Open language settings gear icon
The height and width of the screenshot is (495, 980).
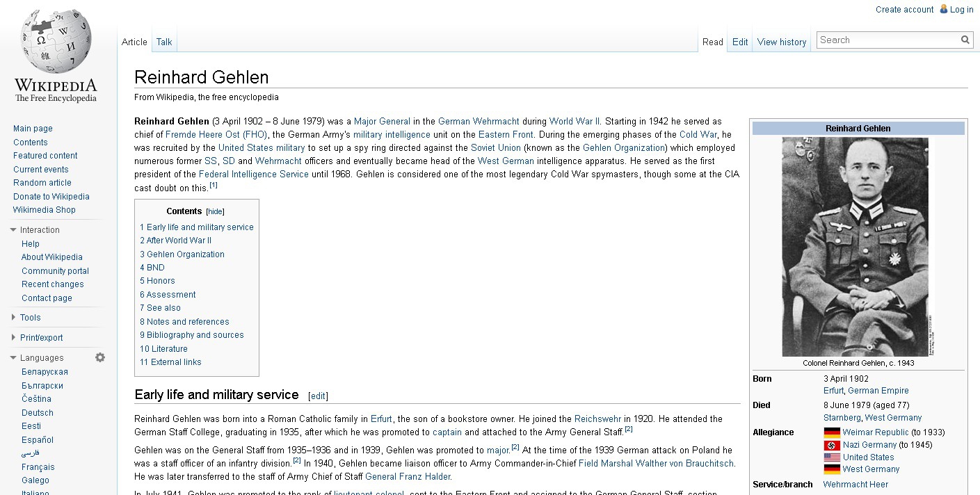point(100,357)
